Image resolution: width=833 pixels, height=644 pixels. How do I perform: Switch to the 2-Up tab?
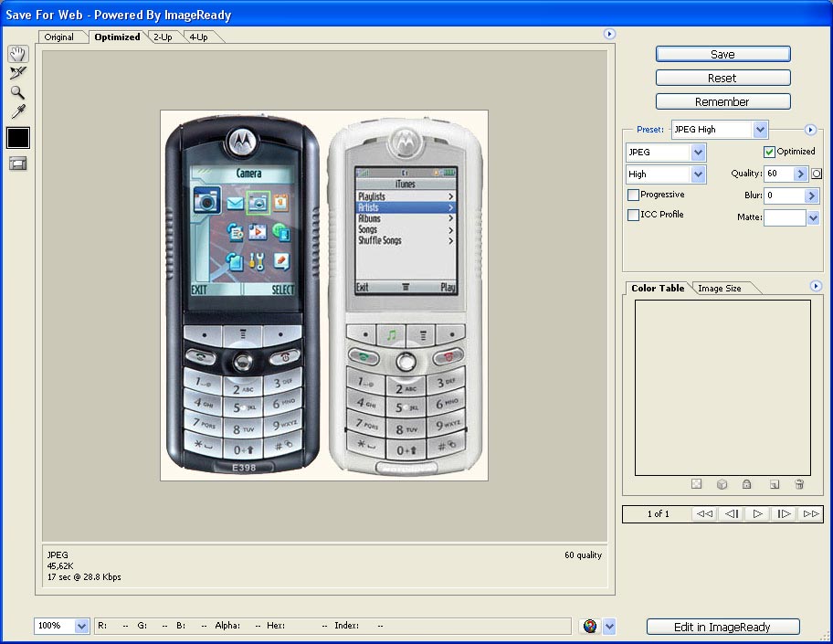163,37
